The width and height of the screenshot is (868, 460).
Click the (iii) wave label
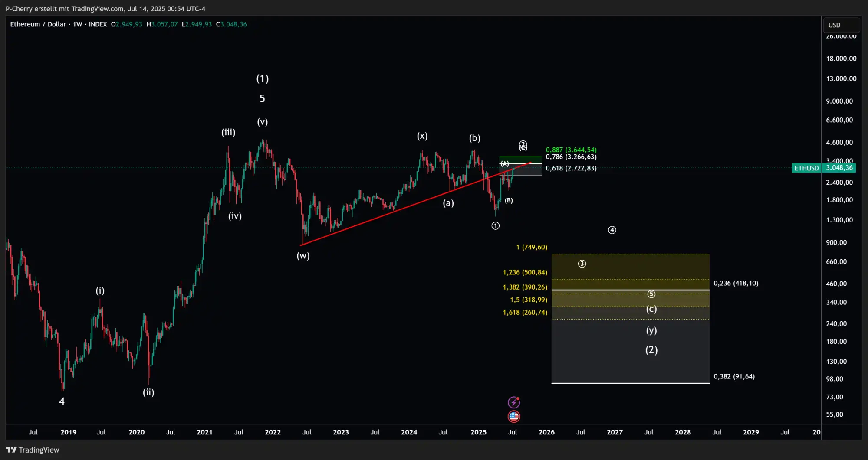[228, 132]
